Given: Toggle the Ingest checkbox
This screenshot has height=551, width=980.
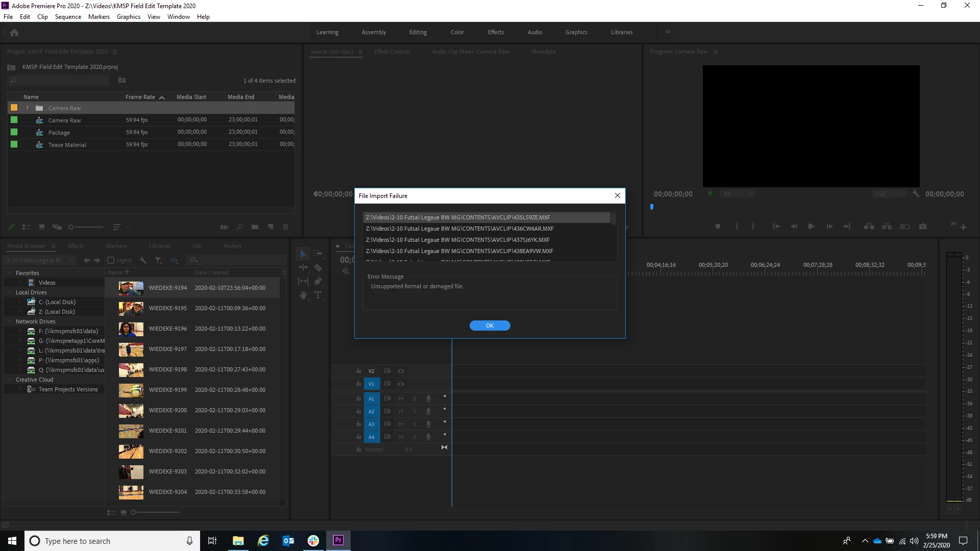Looking at the screenshot, I should 111,260.
